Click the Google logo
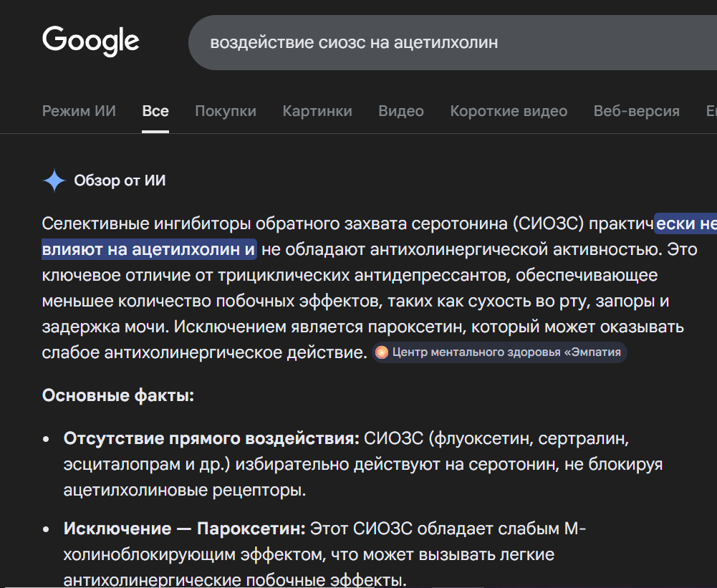This screenshot has width=717, height=588. 90,40
